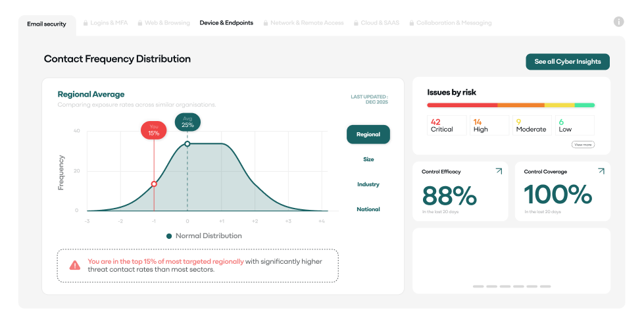Click the Avg 25% marker on chart
644x327 pixels.
(187, 122)
